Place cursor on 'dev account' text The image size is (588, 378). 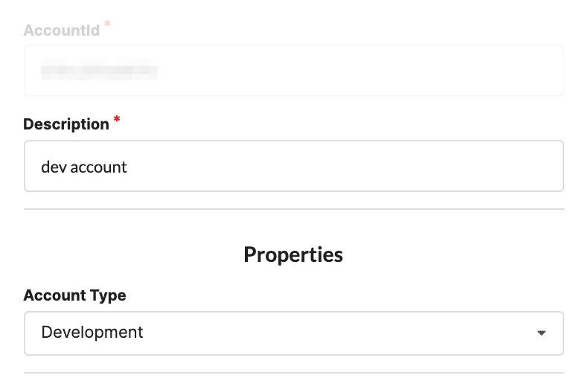click(x=84, y=167)
